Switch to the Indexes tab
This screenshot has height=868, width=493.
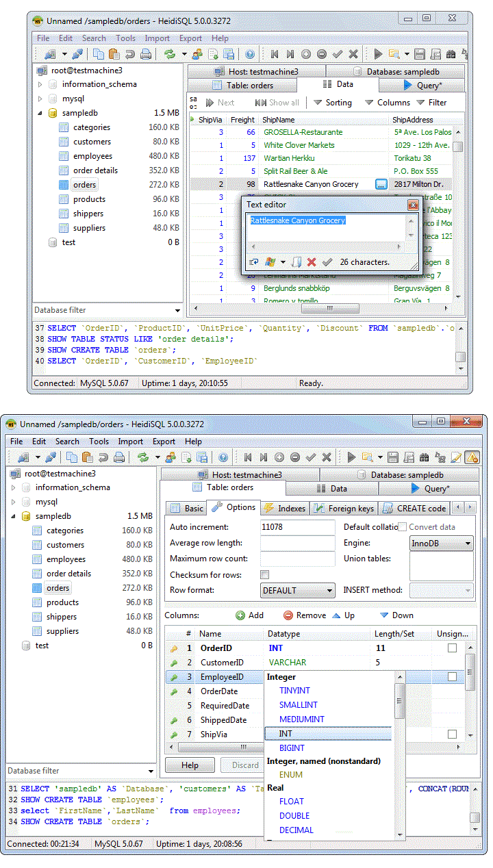click(x=286, y=508)
